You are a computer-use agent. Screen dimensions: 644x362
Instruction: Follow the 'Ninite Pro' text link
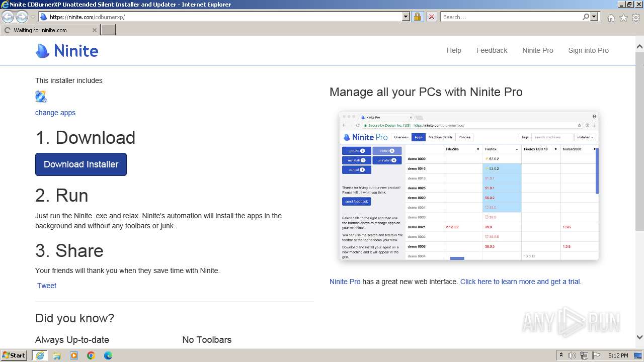[x=345, y=282]
